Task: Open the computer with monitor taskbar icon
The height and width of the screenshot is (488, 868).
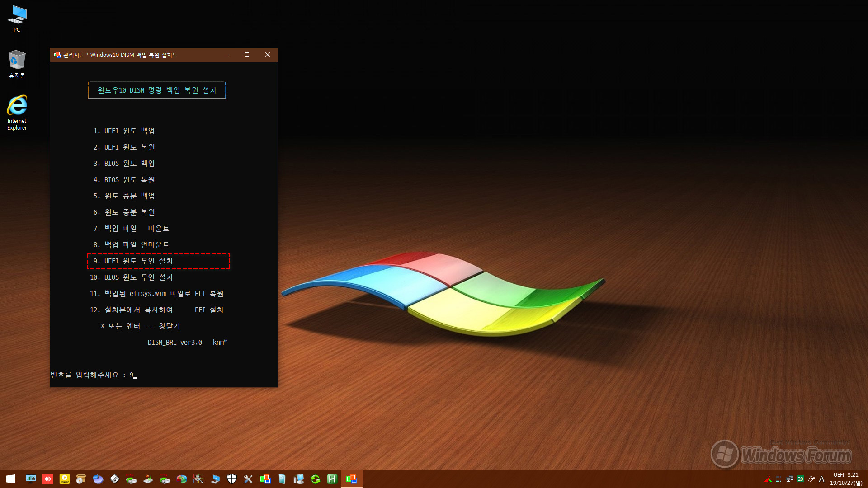Action: pos(299,479)
